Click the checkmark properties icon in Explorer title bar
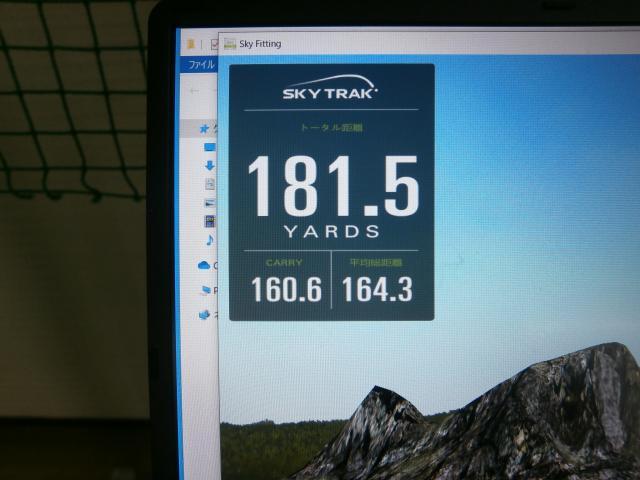 tap(214, 44)
